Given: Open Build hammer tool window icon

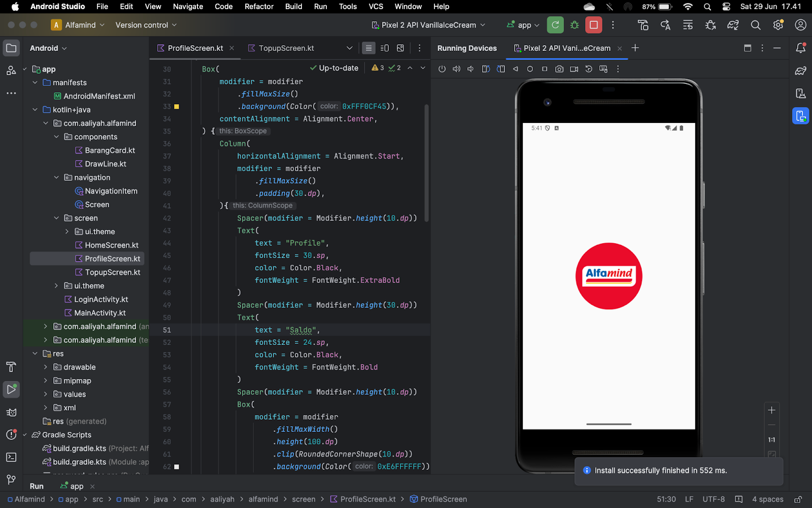Looking at the screenshot, I should [11, 367].
